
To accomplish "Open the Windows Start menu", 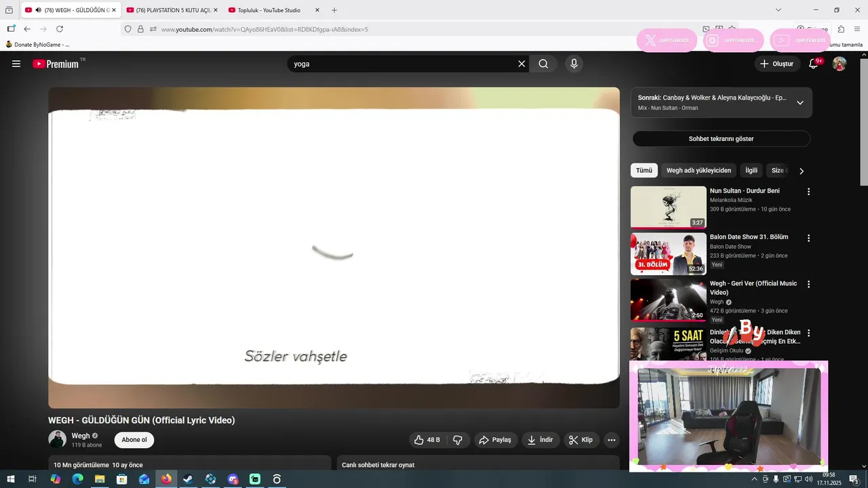I will pyautogui.click(x=11, y=479).
